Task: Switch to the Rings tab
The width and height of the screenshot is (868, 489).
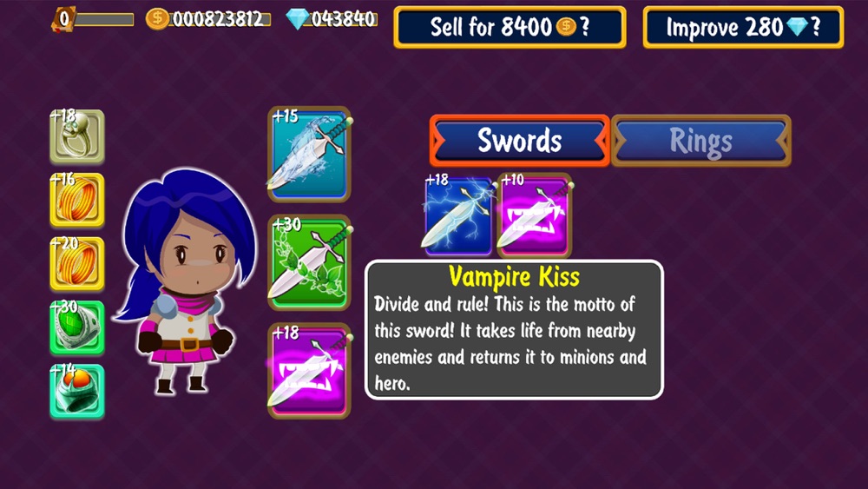Action: [x=700, y=140]
